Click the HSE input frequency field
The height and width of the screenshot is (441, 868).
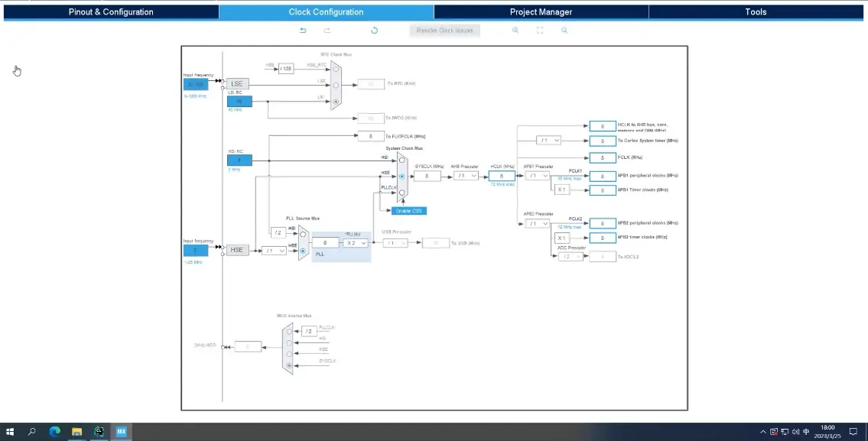click(x=196, y=250)
